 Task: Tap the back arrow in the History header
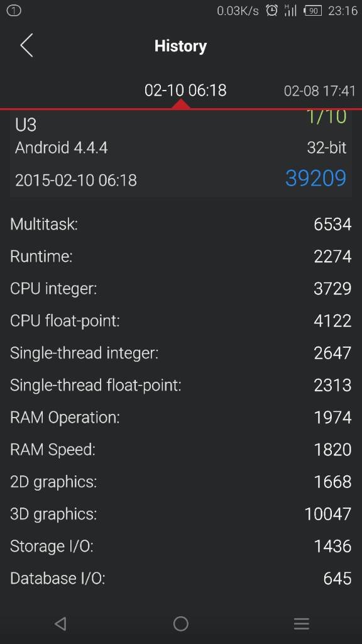(x=26, y=45)
